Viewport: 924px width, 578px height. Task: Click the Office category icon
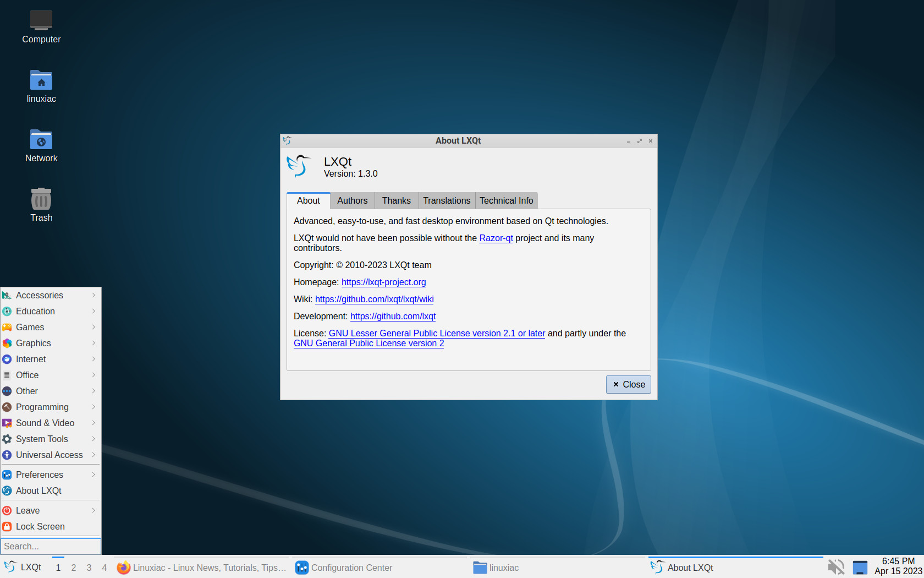(7, 375)
